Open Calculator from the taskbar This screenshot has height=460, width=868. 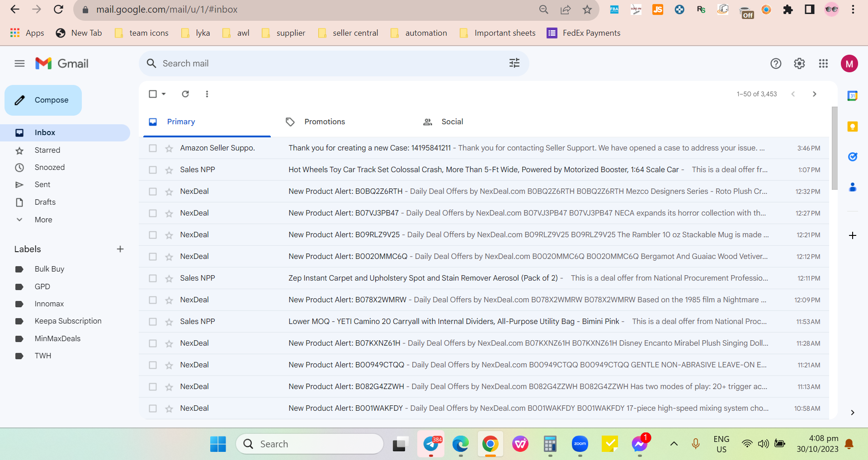pyautogui.click(x=550, y=444)
